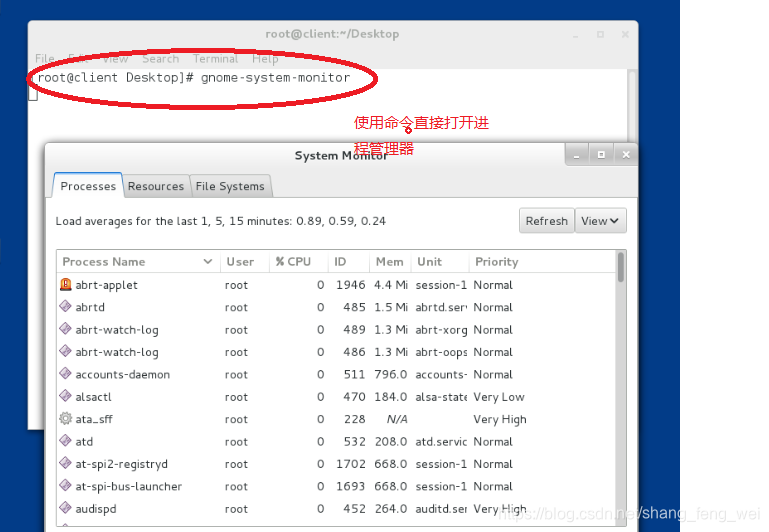The image size is (769, 532).
Task: Click the 4.4 Mi memory value
Action: [390, 285]
